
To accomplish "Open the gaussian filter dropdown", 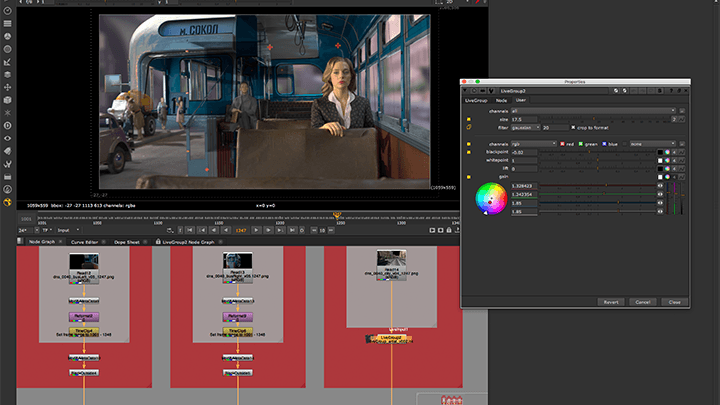I will pyautogui.click(x=525, y=127).
